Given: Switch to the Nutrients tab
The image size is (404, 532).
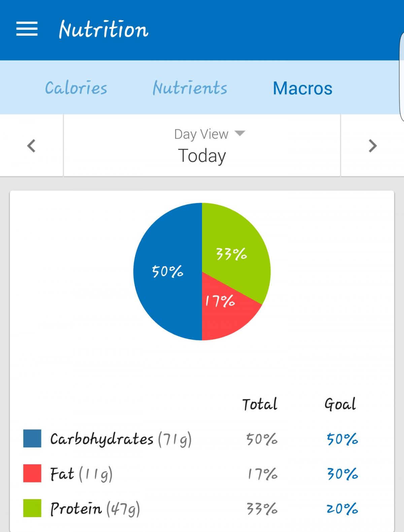Looking at the screenshot, I should 190,88.
